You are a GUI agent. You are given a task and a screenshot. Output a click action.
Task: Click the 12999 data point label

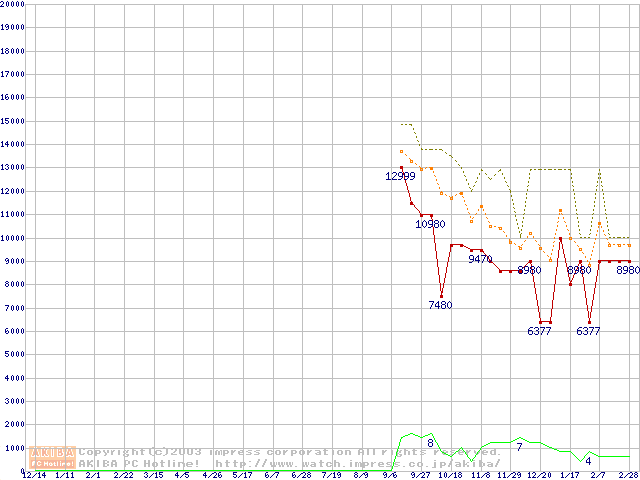coord(400,176)
